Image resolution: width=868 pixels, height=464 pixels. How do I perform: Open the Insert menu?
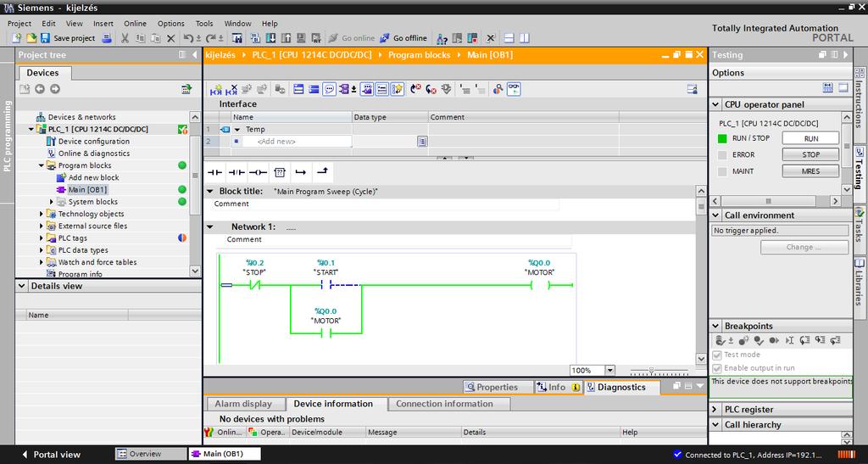coord(103,23)
